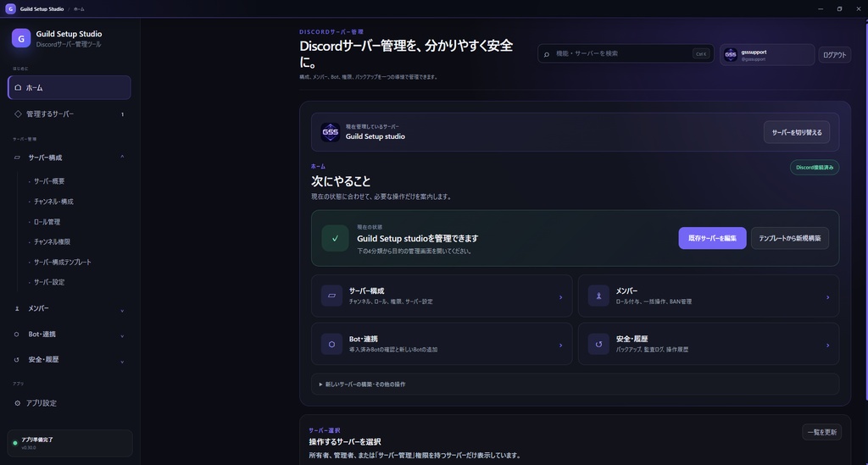Click the サーバー構成 sidebar icon

17,158
